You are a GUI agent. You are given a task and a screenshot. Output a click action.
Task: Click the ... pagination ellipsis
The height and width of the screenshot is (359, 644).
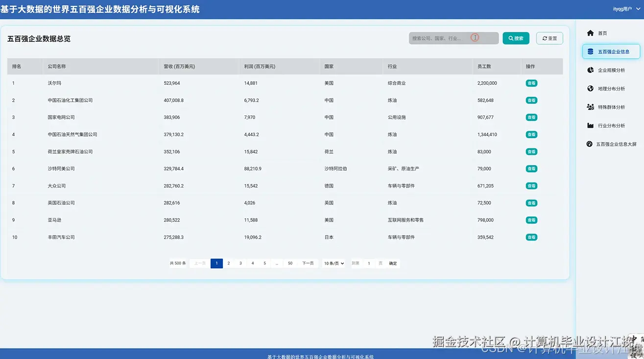[x=277, y=263]
